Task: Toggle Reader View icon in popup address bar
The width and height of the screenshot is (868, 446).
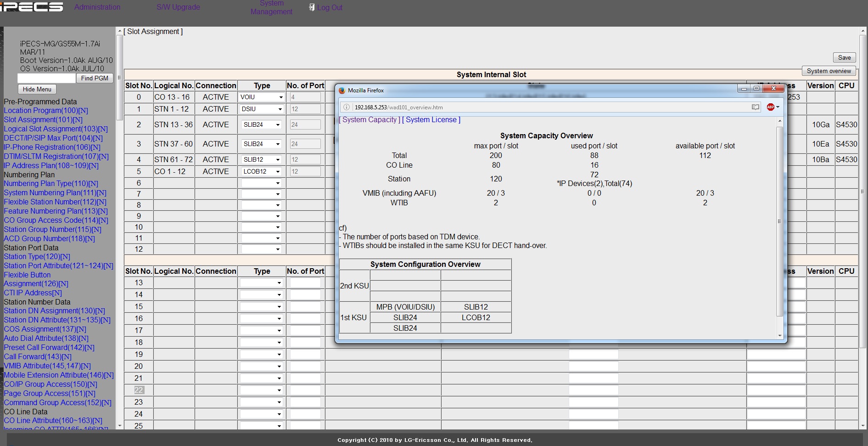Action: click(755, 107)
